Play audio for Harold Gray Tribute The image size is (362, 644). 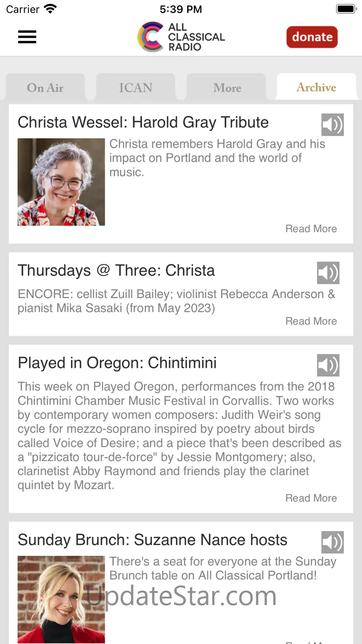332,124
